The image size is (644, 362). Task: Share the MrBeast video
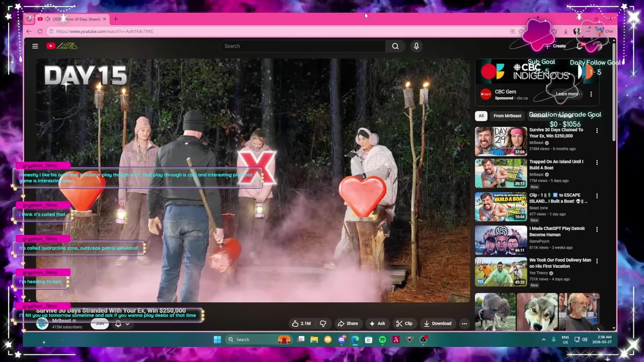coord(348,323)
